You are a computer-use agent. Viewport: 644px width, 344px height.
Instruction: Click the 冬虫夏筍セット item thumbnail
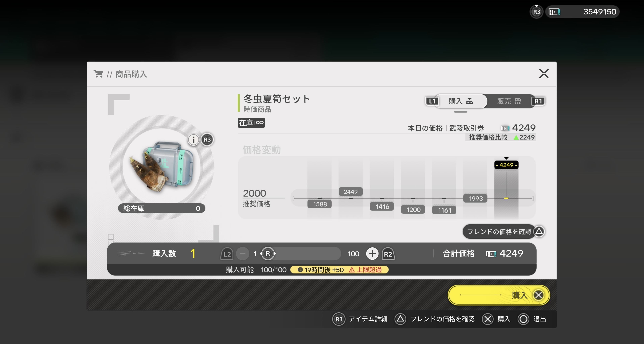pos(161,167)
